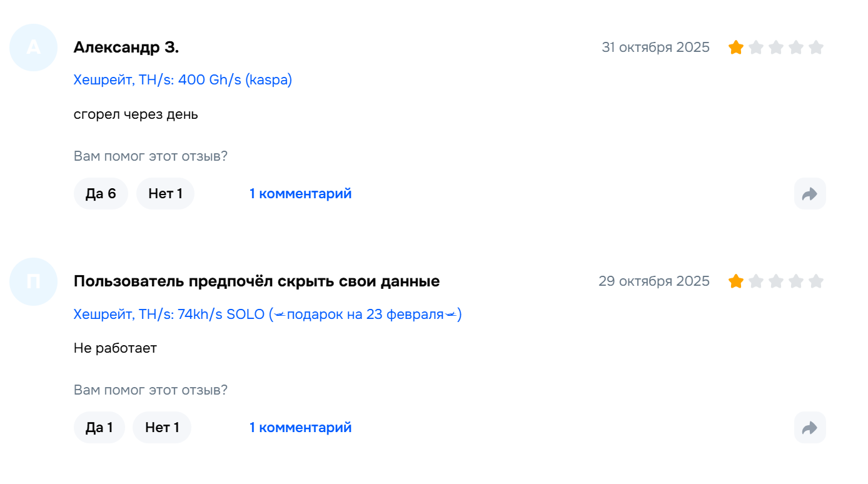868x484 pixels.
Task: Open the 400 Gh/s (kaspa) hashrate link
Action: (183, 80)
